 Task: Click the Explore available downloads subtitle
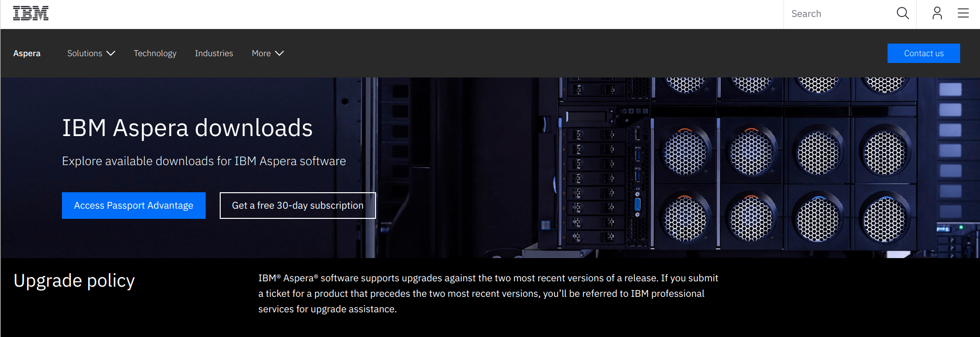[x=204, y=161]
